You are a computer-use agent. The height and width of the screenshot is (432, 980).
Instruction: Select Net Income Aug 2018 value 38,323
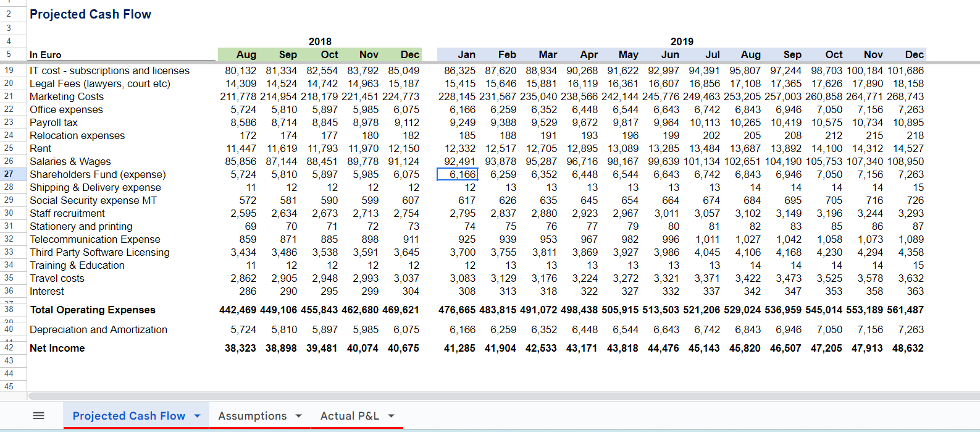[x=240, y=348]
